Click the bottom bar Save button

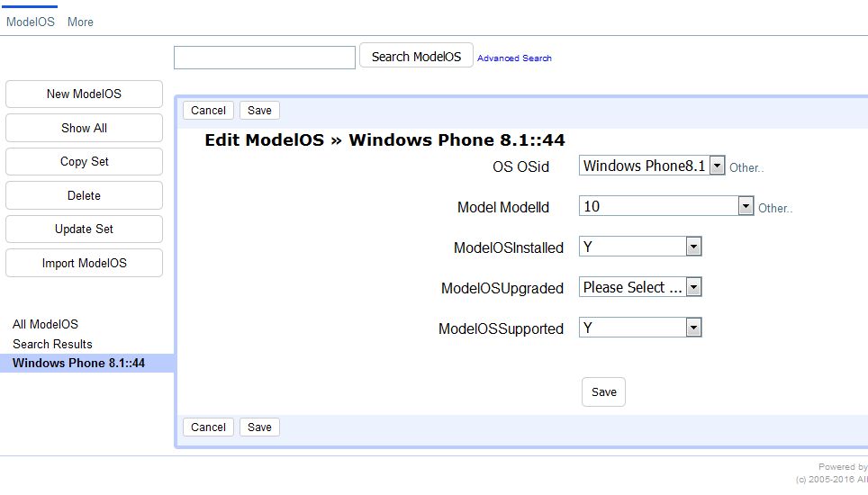tap(259, 427)
